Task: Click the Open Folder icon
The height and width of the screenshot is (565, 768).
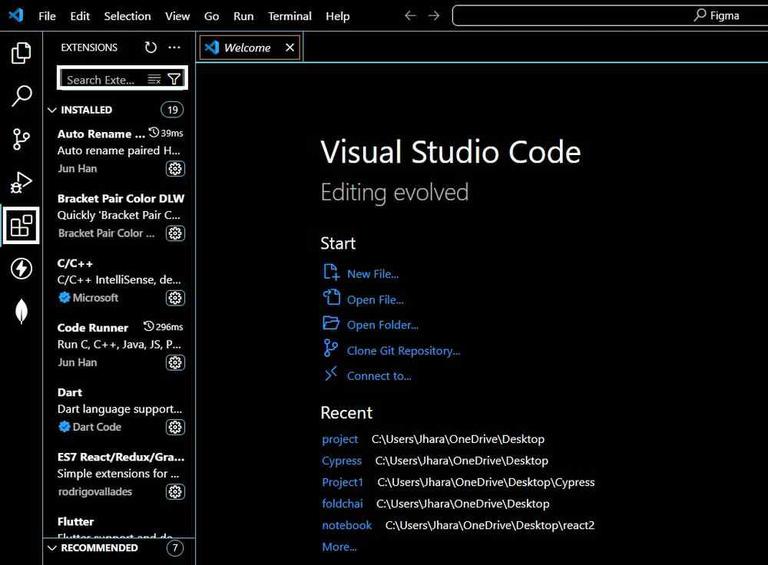Action: (x=331, y=323)
